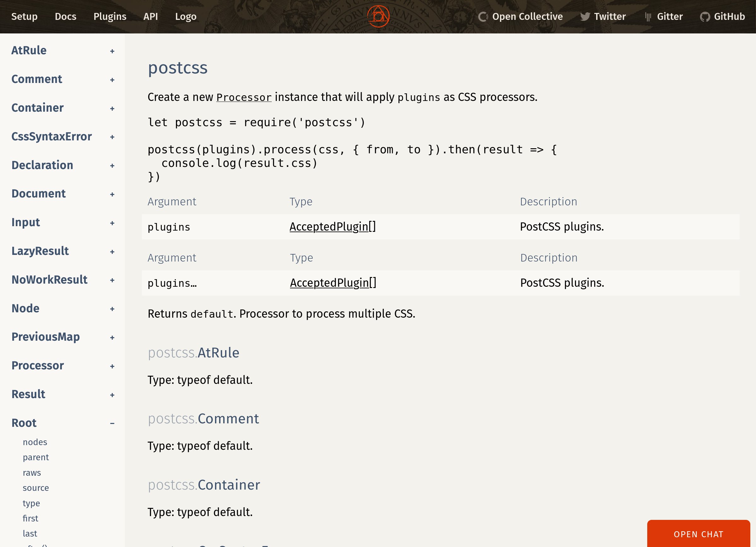Screen dimensions: 756x547
Task: Open the Result sidebar heading
Action: pyautogui.click(x=28, y=394)
